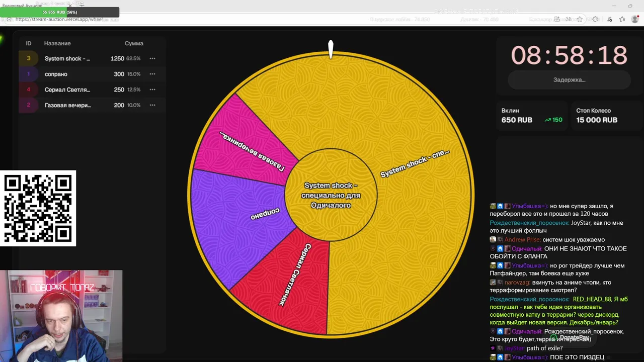Click the stream-auction address bar URL
The image size is (644, 362).
click(x=59, y=20)
